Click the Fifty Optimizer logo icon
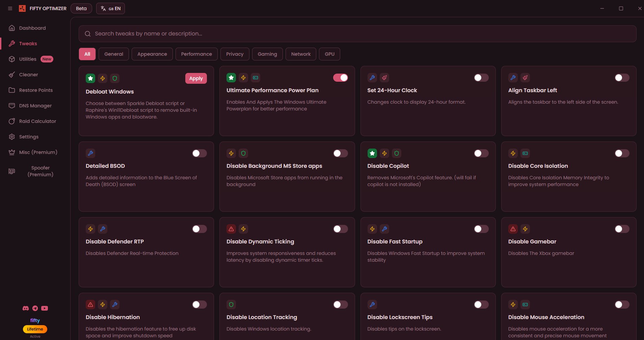Screen dimensions: 644x340 tap(22, 8)
